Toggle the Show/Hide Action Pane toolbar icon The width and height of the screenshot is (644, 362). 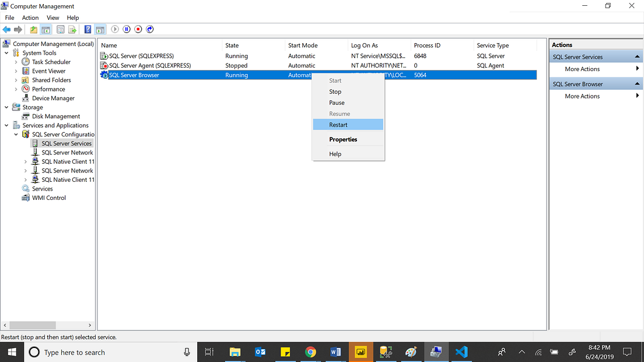[100, 29]
